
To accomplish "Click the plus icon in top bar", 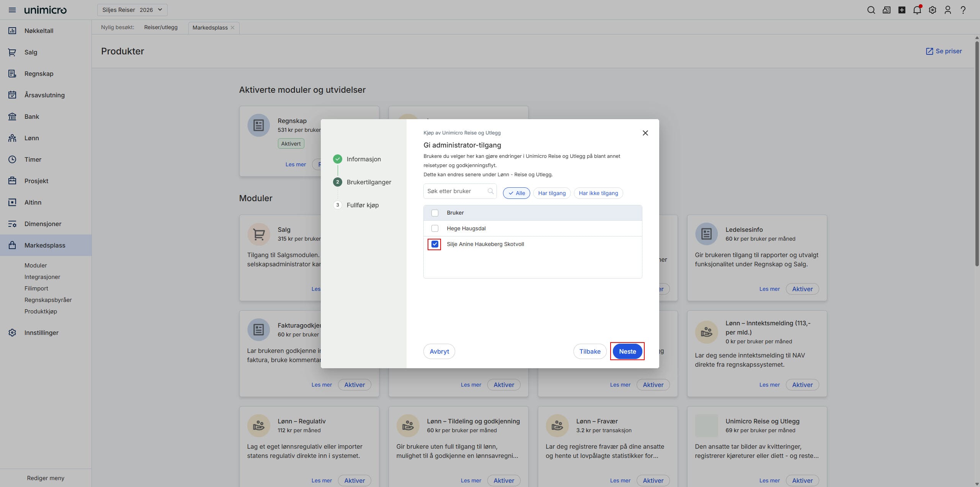I will (902, 10).
